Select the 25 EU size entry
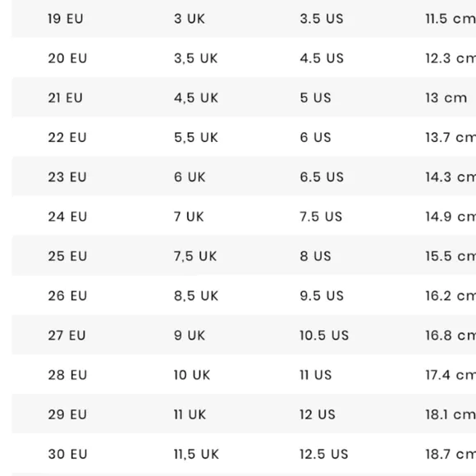The image size is (476, 476). pyautogui.click(x=67, y=256)
